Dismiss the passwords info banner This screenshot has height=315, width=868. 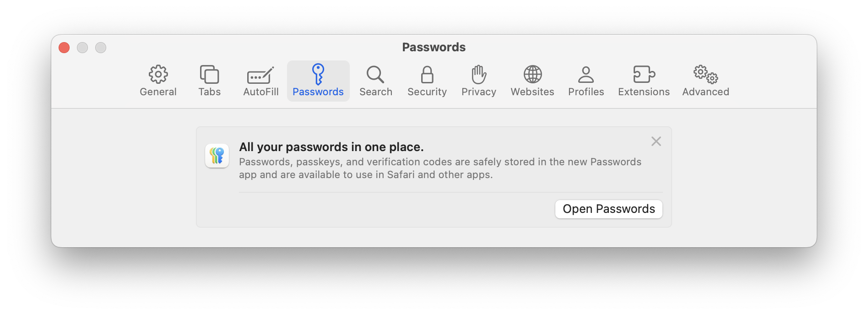pos(656,141)
